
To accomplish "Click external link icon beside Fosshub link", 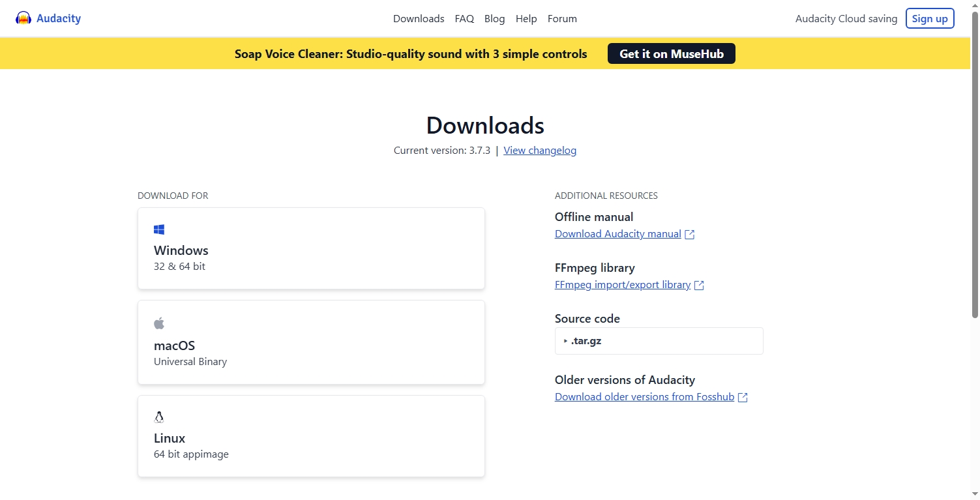I will [743, 398].
